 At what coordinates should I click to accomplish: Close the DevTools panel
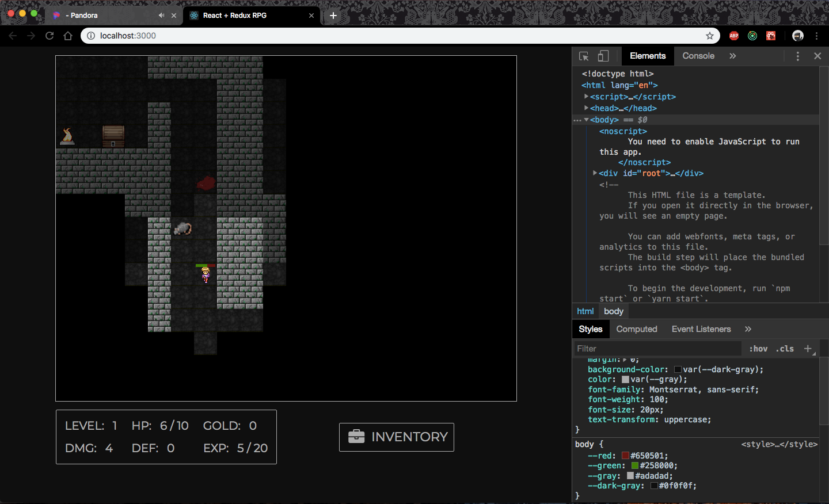tap(817, 56)
